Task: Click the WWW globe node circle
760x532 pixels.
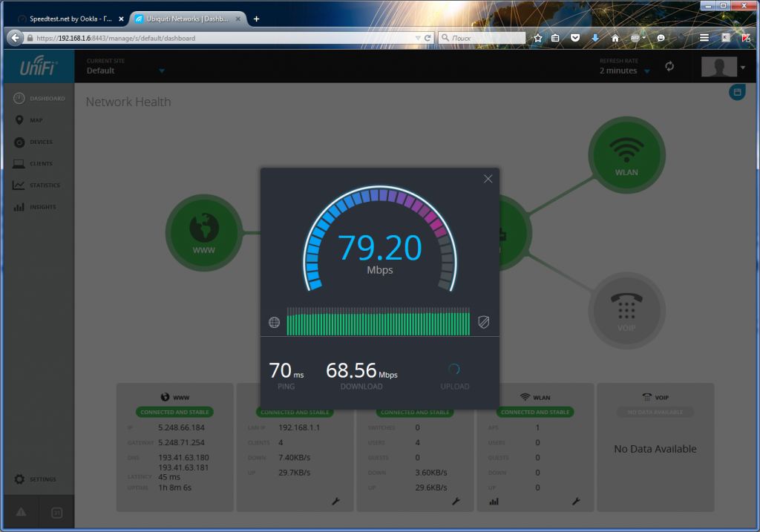Action: [x=203, y=232]
